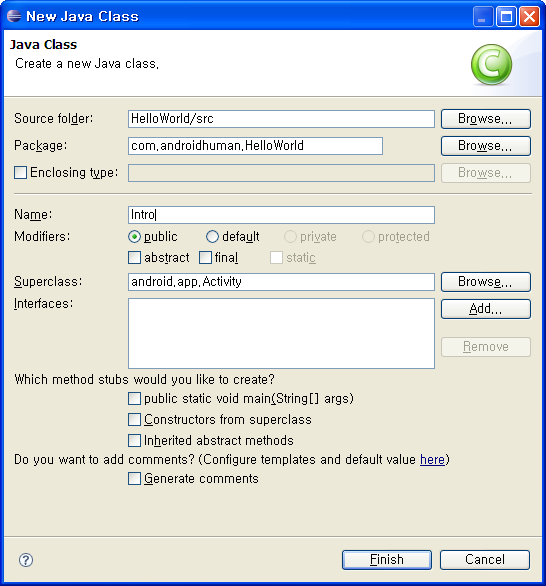Click the help question mark icon
This screenshot has width=546, height=586.
click(26, 559)
